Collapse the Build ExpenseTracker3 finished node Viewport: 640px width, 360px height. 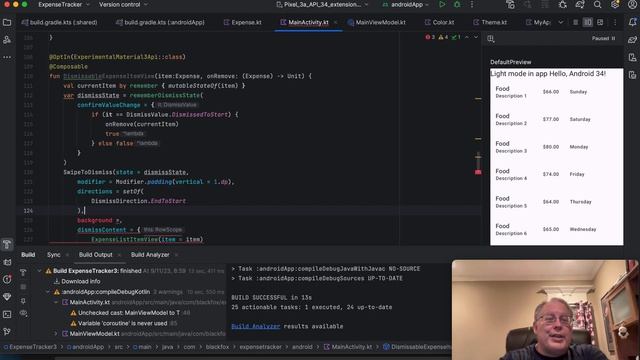[x=40, y=271]
